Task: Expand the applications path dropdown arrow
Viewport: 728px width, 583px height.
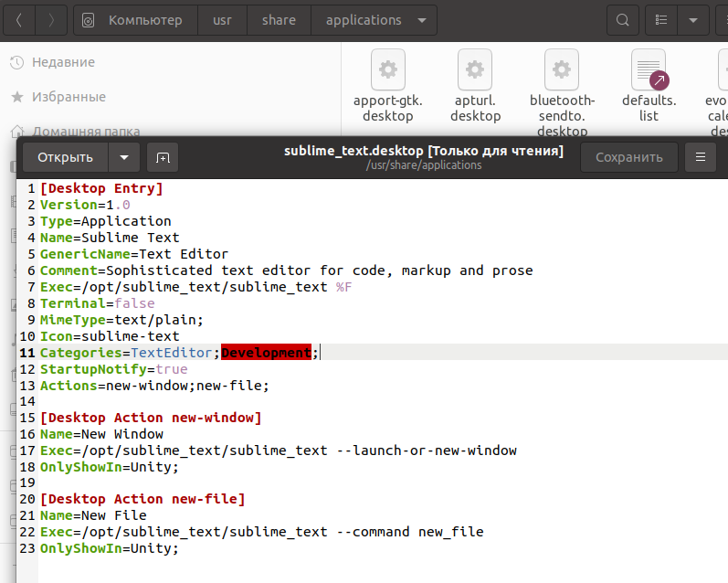Action: coord(420,20)
